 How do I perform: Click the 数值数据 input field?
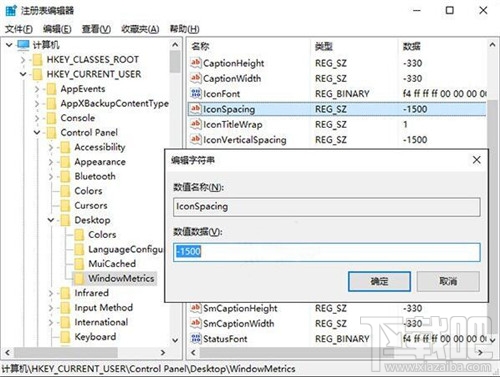pos(327,252)
